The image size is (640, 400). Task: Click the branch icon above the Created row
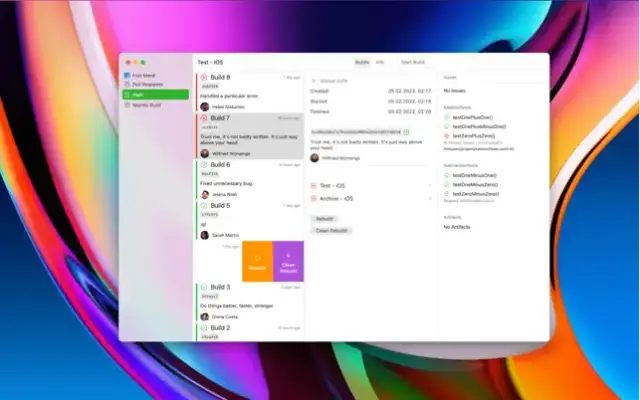[313, 81]
